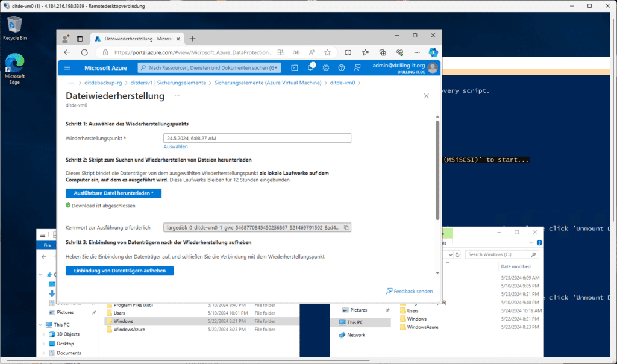Copy the script password to clipboard
This screenshot has height=364, width=617.
tap(346, 227)
